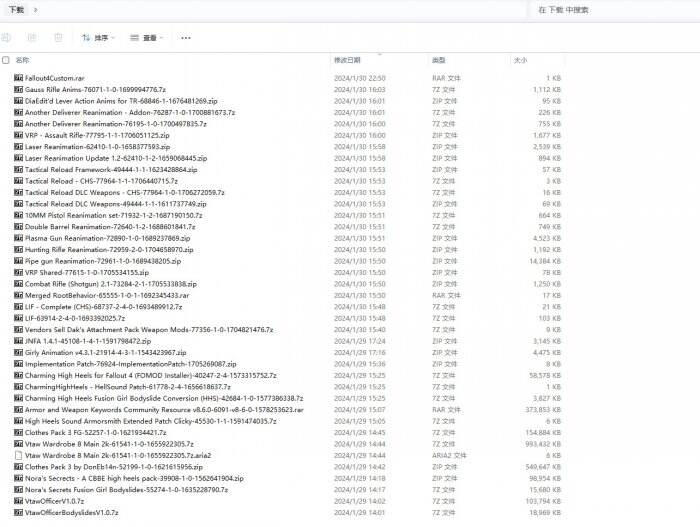Screen dimensions: 700x527
Task: Open the 查看 view dropdown
Action: [x=146, y=38]
